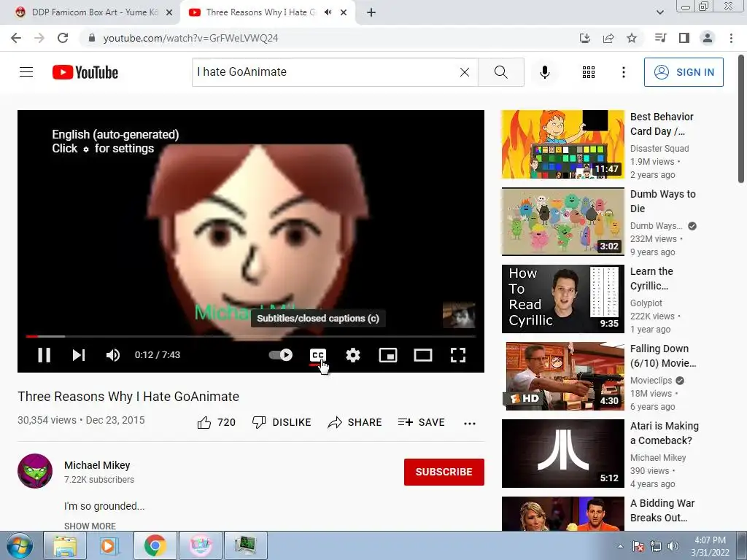Viewport: 747px width, 560px height.
Task: Open the taskbar clock showing 4:07 PM
Action: [x=710, y=546]
